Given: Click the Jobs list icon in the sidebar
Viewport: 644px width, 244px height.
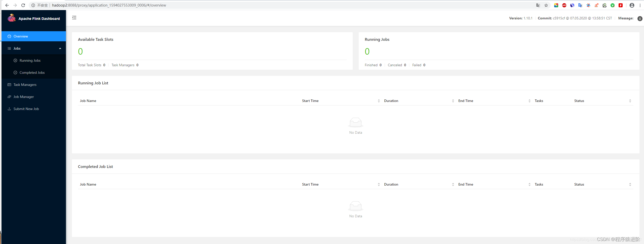Looking at the screenshot, I should (x=9, y=48).
